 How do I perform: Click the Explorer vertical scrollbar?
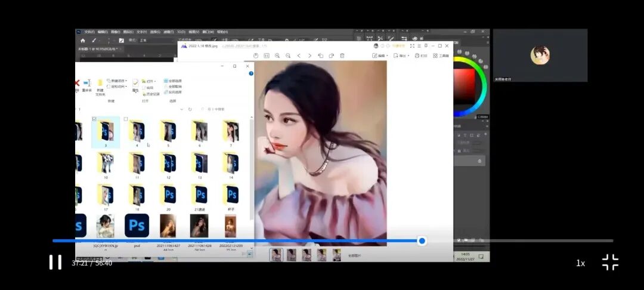coord(252,168)
